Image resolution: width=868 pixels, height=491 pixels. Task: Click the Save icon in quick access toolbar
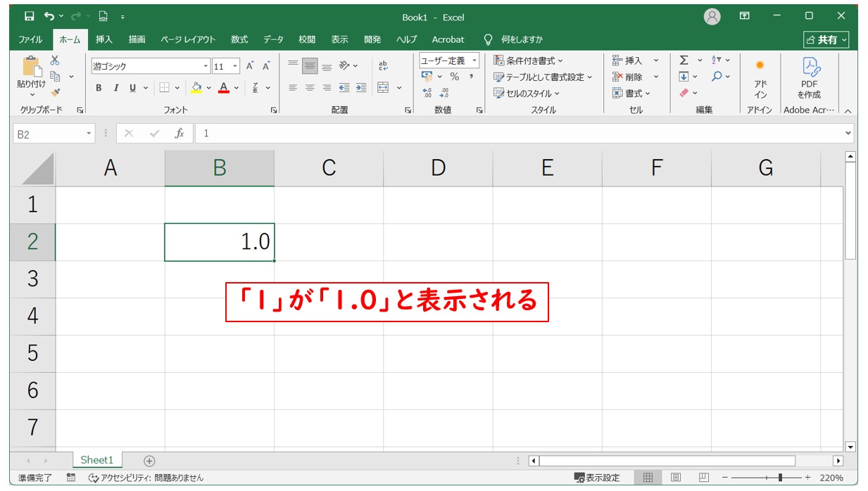click(29, 16)
